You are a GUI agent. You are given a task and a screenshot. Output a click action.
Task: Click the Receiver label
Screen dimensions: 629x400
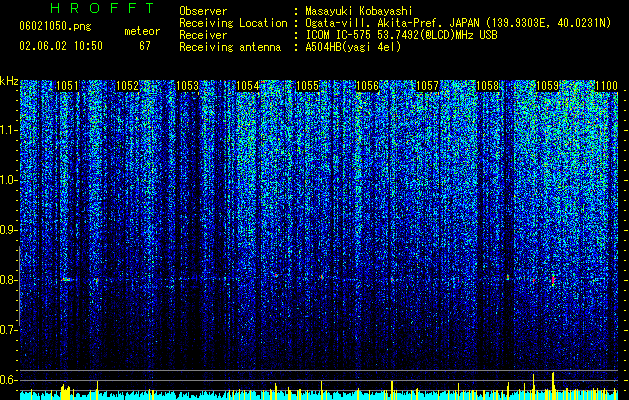[203, 35]
